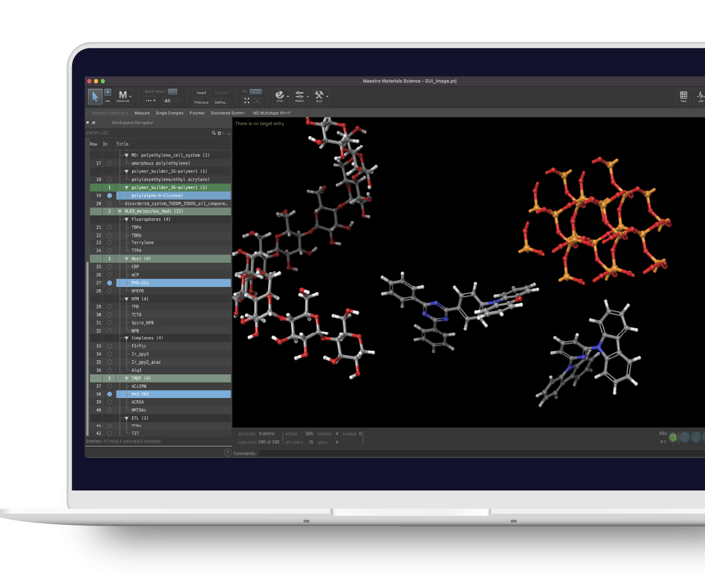The image size is (705, 588).
Task: Toggle inclusion circle for PXZ-TRZ entry
Action: click(x=109, y=394)
